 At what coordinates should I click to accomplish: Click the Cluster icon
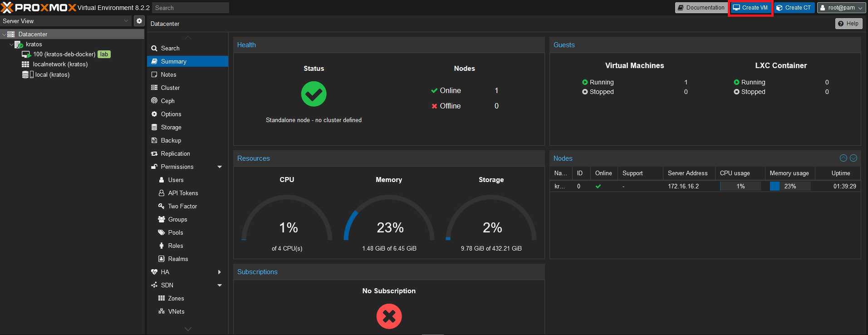tap(154, 88)
